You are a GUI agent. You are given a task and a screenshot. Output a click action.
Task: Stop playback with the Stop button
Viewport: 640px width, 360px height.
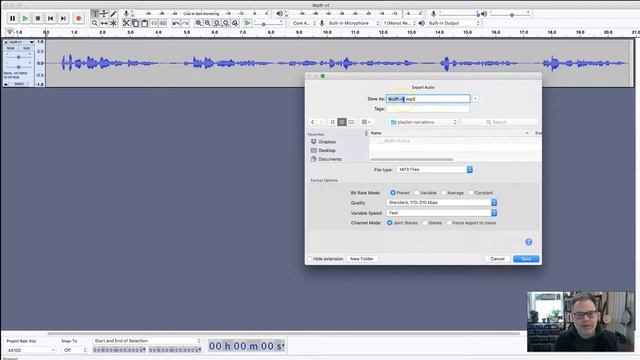(38, 18)
